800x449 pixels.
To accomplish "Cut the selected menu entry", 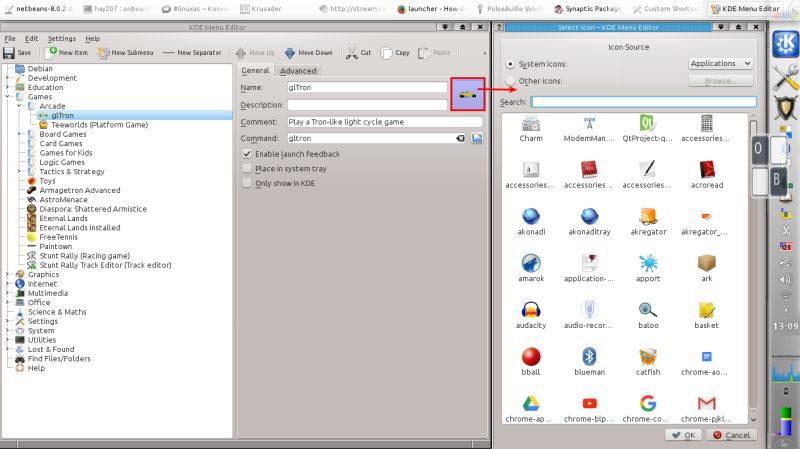I will coord(359,53).
